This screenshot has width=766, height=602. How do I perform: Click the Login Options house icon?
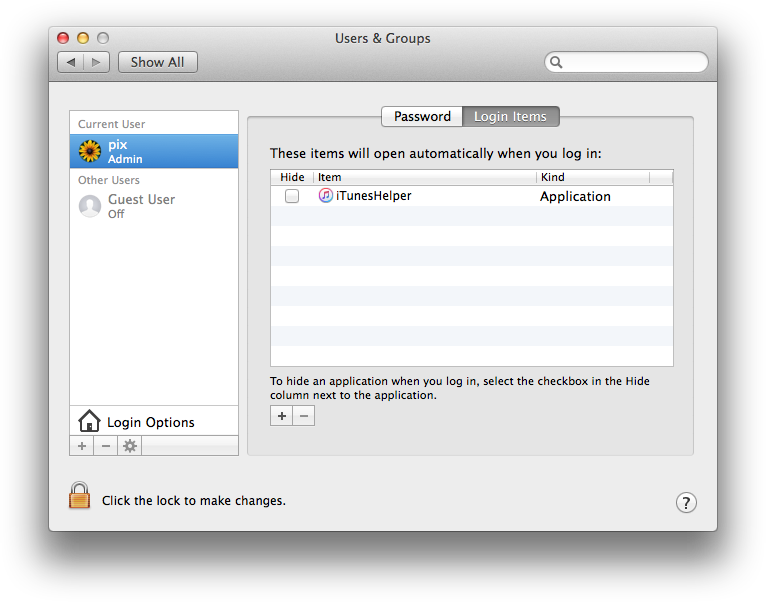pos(89,422)
